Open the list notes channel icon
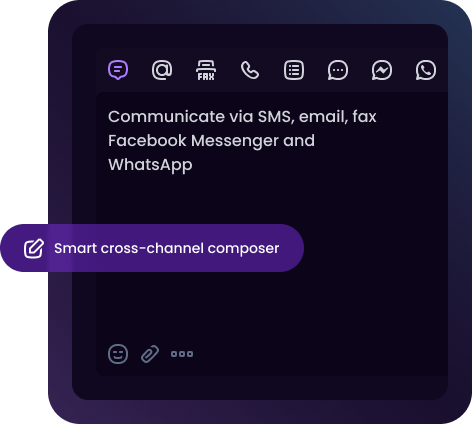Image resolution: width=472 pixels, height=424 pixels. click(294, 70)
